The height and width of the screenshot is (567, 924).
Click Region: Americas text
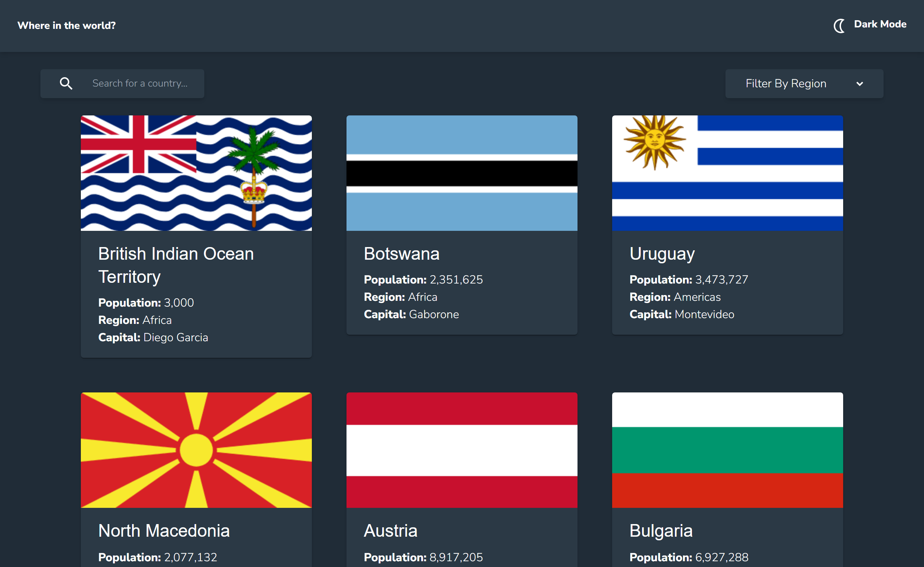(x=675, y=297)
